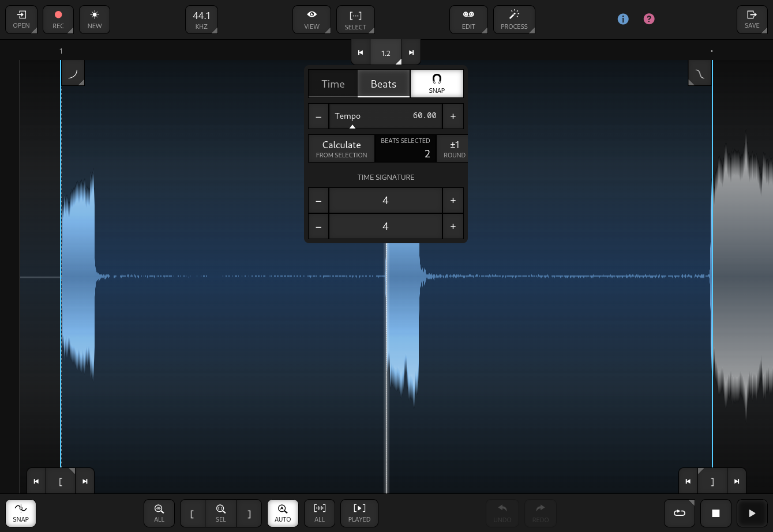The image size is (773, 532).
Task: Open the fade-in curve handle
Action: 73,73
